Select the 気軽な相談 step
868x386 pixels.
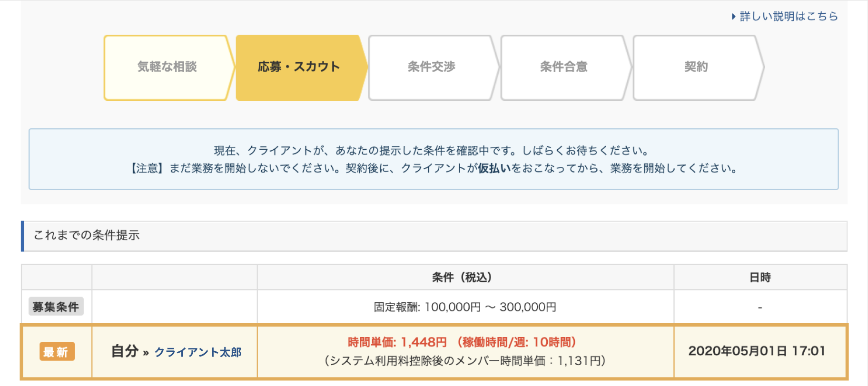167,67
